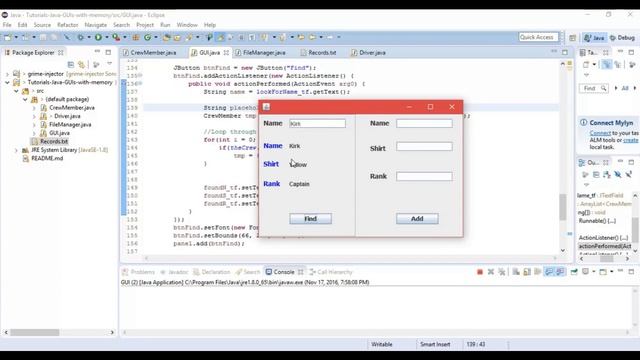Expand CrewMember.java in Package Explorer
The height and width of the screenshot is (360, 640).
click(x=34, y=108)
